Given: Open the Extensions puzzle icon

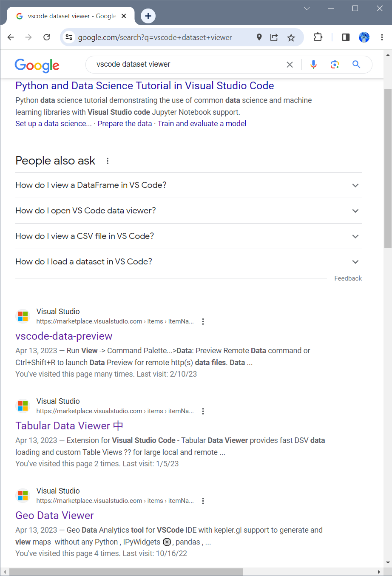Looking at the screenshot, I should point(318,37).
